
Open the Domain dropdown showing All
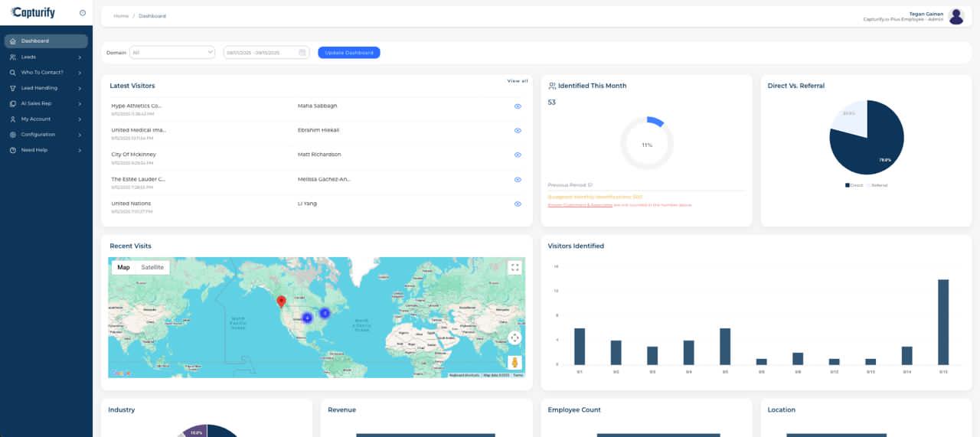coord(172,53)
